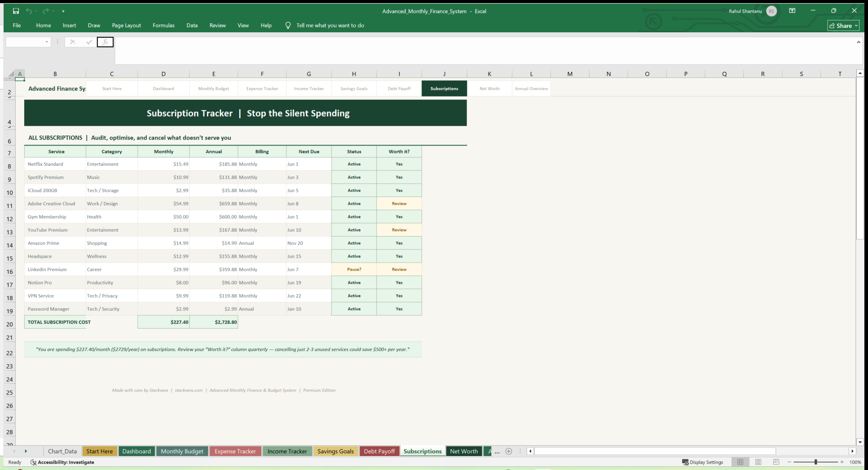Click the Cancel X formula bar icon
Image resolution: width=868 pixels, height=470 pixels.
(x=73, y=42)
